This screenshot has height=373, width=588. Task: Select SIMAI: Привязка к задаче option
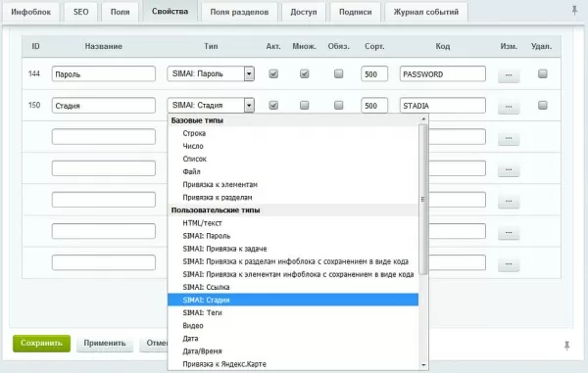click(293, 249)
